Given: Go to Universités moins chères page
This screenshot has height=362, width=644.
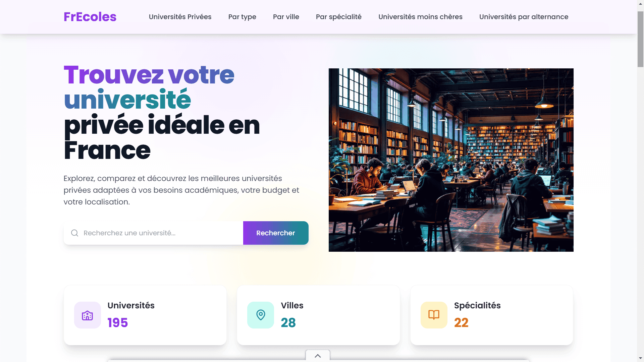Looking at the screenshot, I should (x=420, y=17).
